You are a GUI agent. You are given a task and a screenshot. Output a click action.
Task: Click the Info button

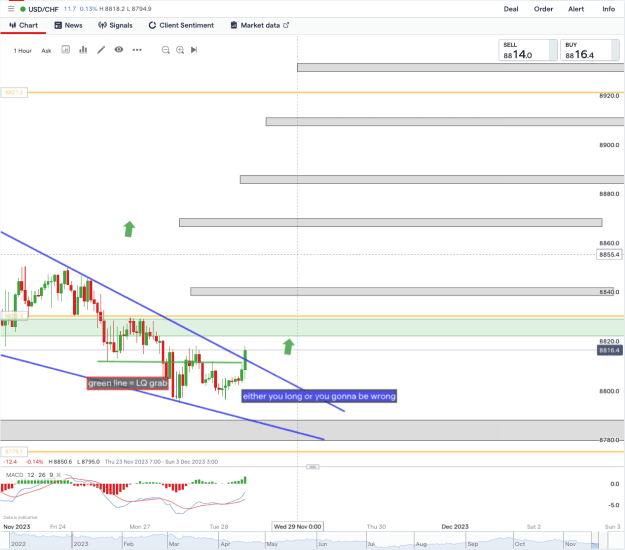point(608,9)
